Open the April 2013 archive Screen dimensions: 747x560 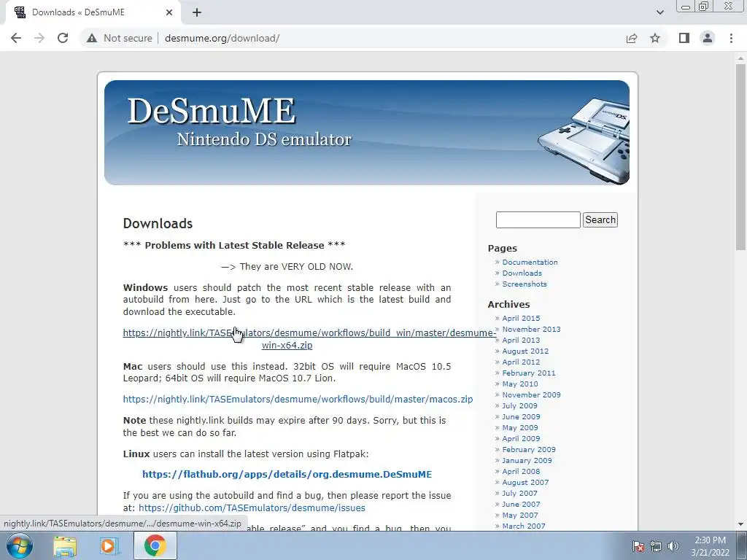point(521,340)
